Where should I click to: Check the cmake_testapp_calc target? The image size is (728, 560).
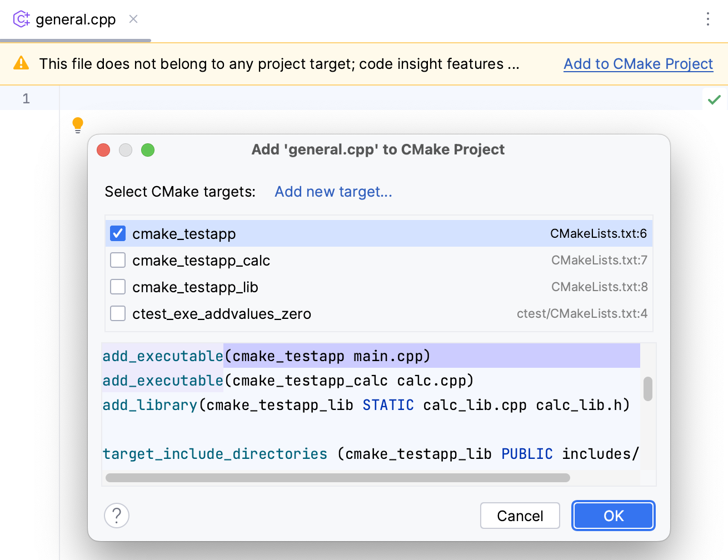tap(117, 260)
